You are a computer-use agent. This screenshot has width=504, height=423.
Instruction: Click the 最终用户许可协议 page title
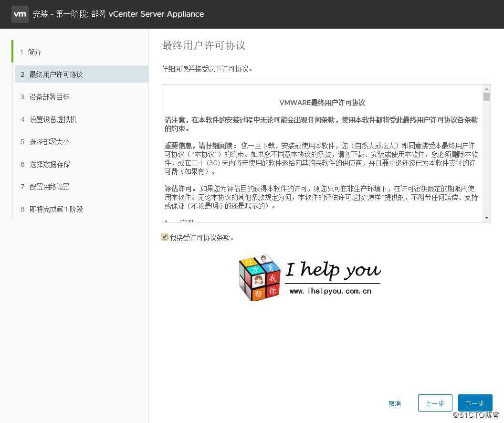[203, 45]
